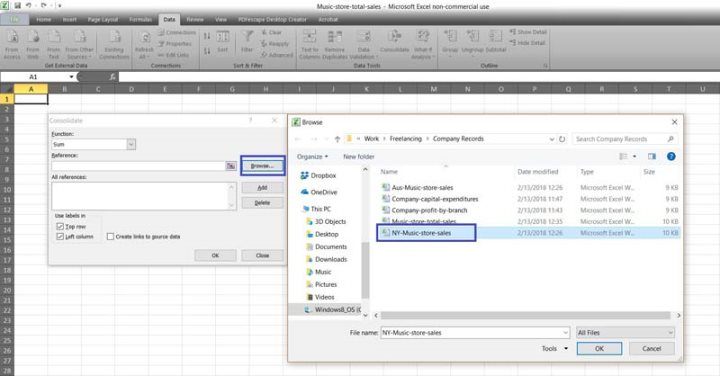Enable Create links to source data

click(110, 236)
